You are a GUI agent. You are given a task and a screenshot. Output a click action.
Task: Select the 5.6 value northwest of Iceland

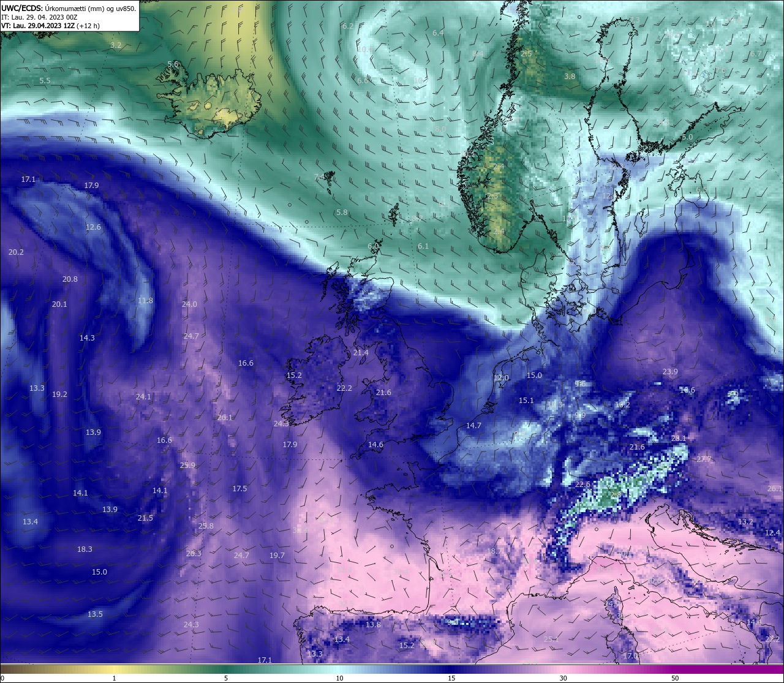point(173,64)
